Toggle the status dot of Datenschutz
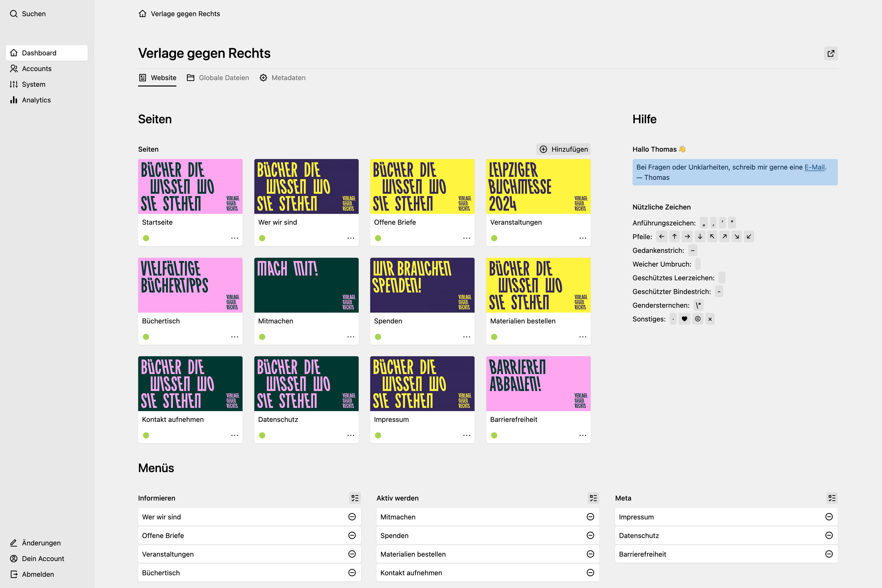 tap(262, 435)
